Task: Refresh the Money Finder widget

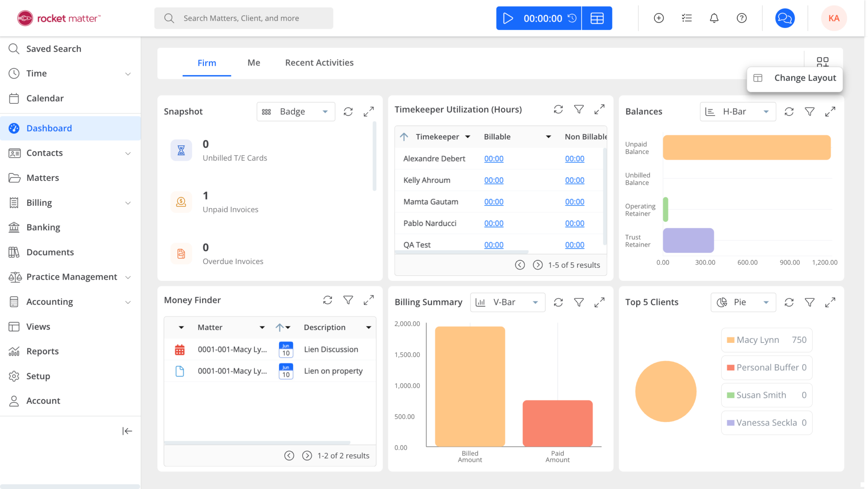Action: point(327,300)
